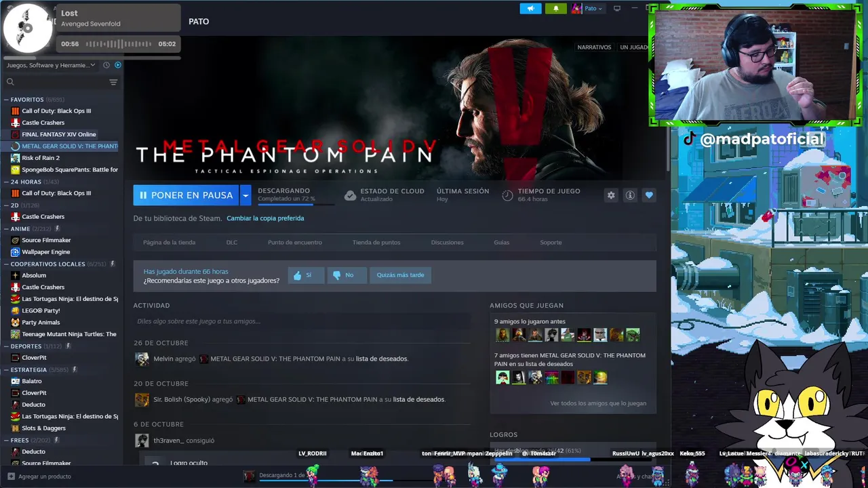Click thumbs-down No recommendation button
This screenshot has width=868, height=488.
click(x=347, y=275)
